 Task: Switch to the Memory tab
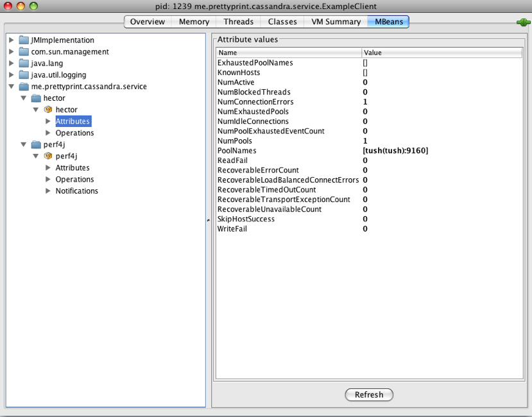194,22
